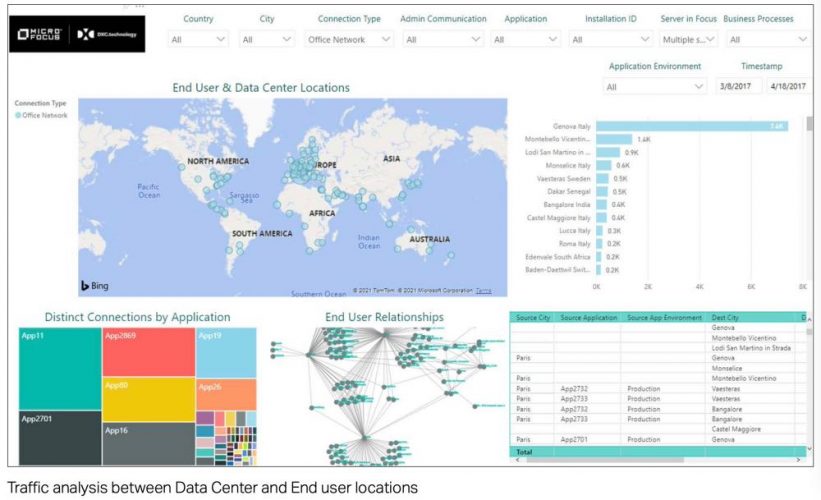The width and height of the screenshot is (821, 500).
Task: Click the ASIA label on the map
Action: point(391,159)
